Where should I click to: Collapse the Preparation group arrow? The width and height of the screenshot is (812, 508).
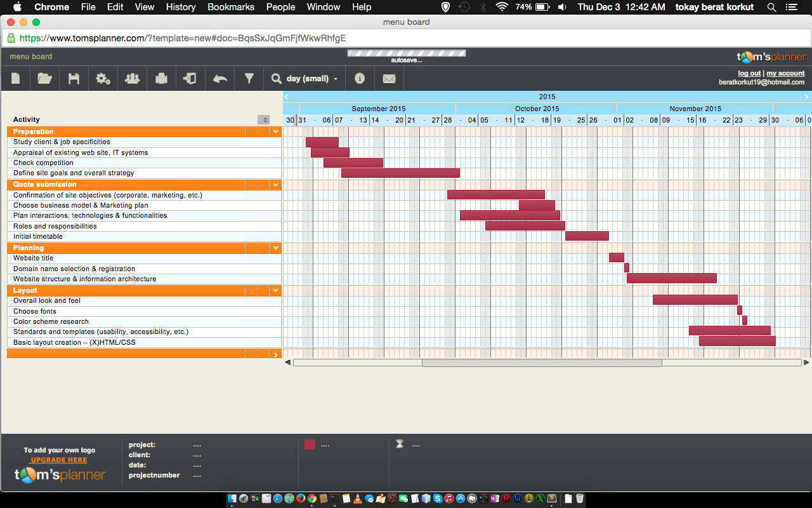275,132
